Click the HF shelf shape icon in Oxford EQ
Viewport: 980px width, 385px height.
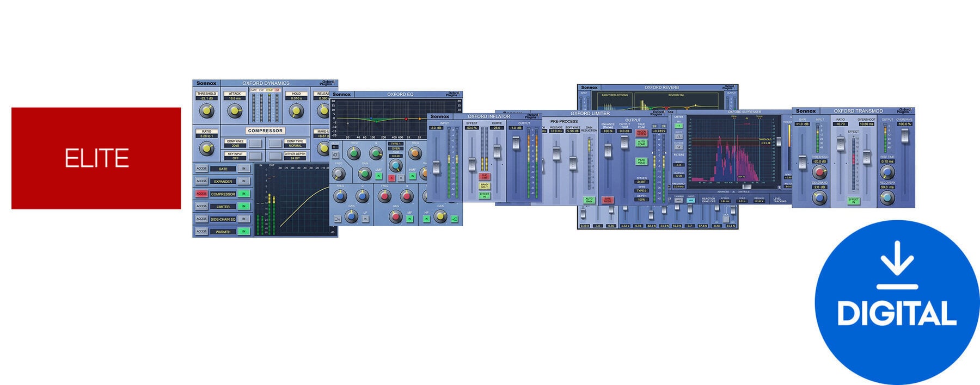pos(455,219)
